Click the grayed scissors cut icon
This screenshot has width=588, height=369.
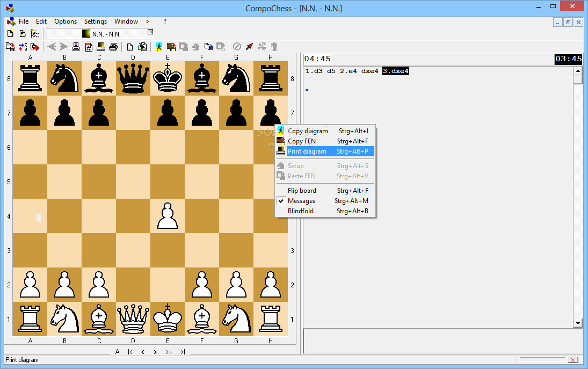(262, 47)
